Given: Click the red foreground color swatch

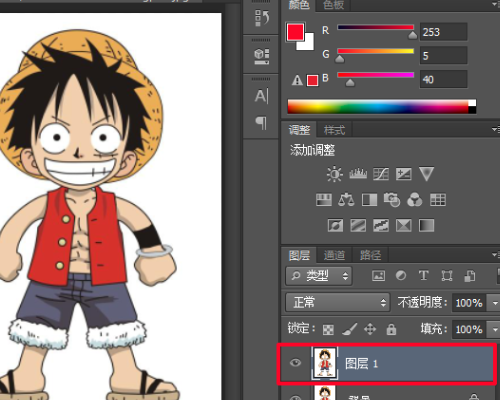Looking at the screenshot, I should tap(295, 32).
